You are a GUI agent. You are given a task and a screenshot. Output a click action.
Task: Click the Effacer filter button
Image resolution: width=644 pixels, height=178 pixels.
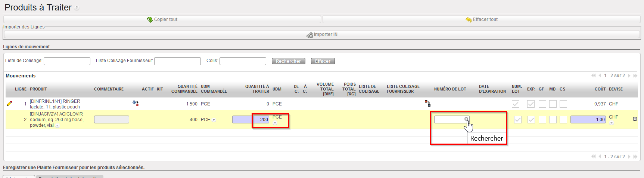323,61
